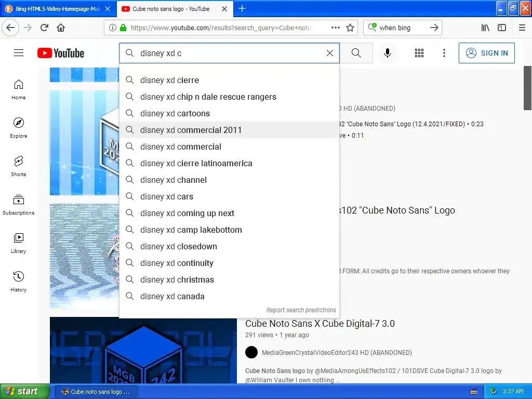Choose suggestion 'disney xd christmas'
532x399 pixels.
click(229, 280)
